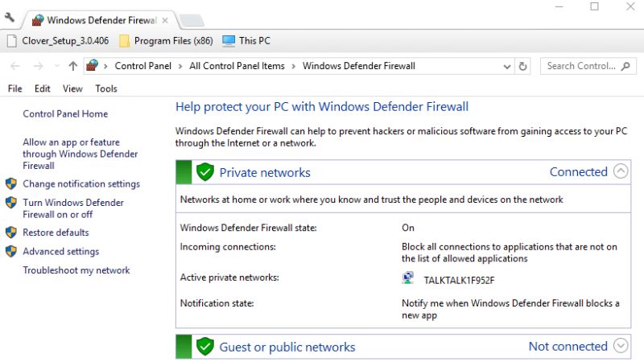Open Troubleshoot my network link
Viewport: 644px width, 362px height.
(x=76, y=270)
